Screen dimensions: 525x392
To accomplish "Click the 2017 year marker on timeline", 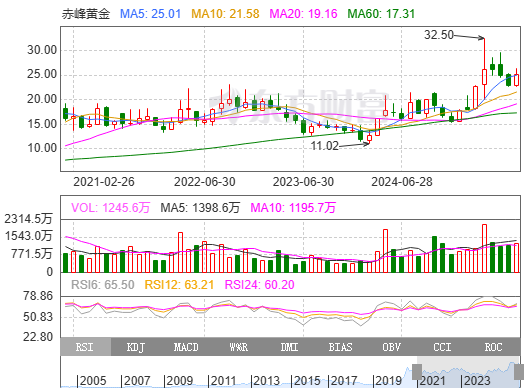I will (x=343, y=381).
